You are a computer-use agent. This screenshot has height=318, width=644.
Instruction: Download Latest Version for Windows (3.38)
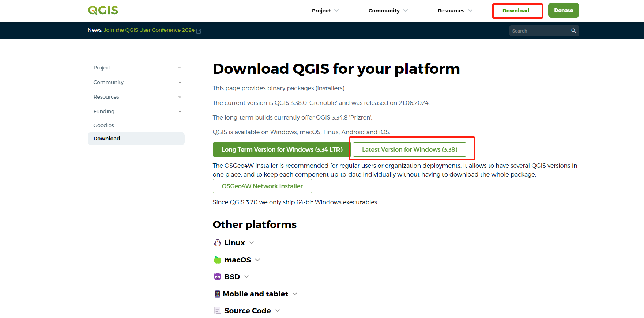(410, 149)
